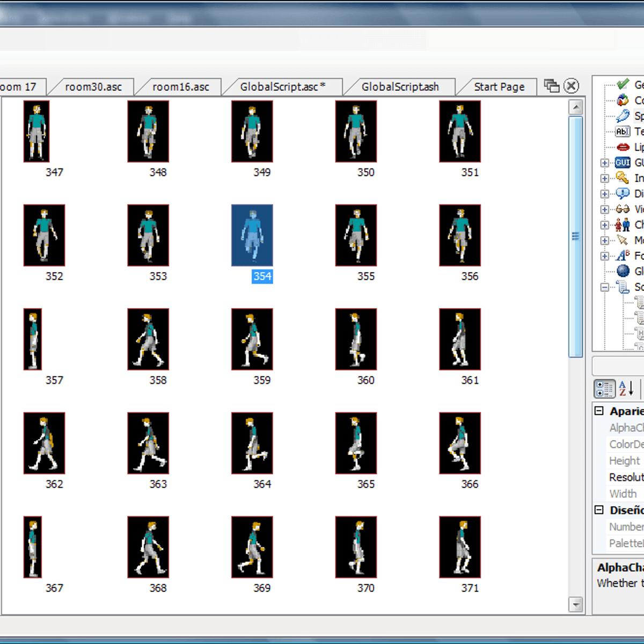Select the Colours palette icon in tree
The height and width of the screenshot is (644, 644).
[623, 100]
